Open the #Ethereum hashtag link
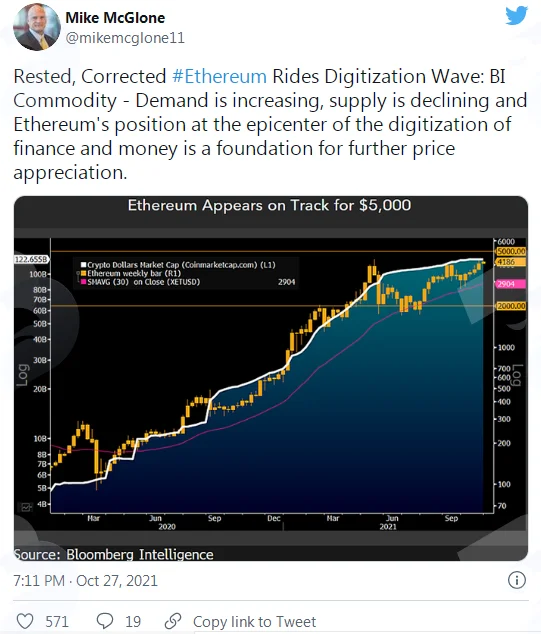Screen dimensions: 541x634 click(220, 76)
